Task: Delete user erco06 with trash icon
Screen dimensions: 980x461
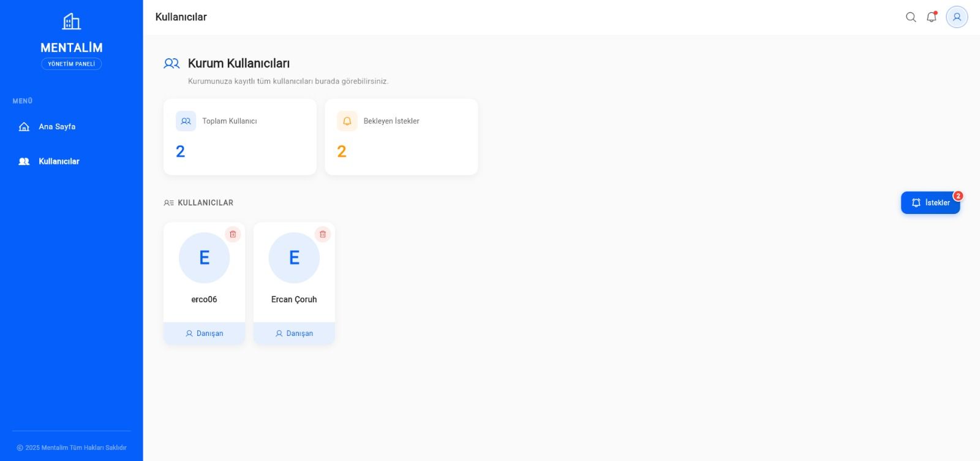Action: (233, 234)
